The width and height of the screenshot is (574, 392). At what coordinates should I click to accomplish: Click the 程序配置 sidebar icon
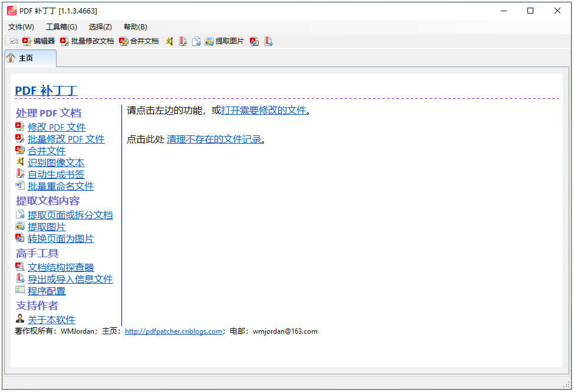pyautogui.click(x=19, y=290)
